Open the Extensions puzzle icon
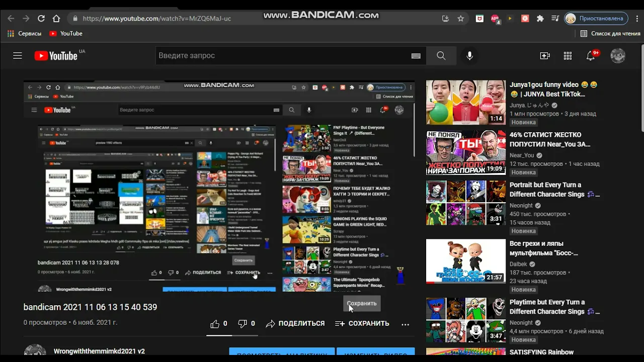 [540, 19]
